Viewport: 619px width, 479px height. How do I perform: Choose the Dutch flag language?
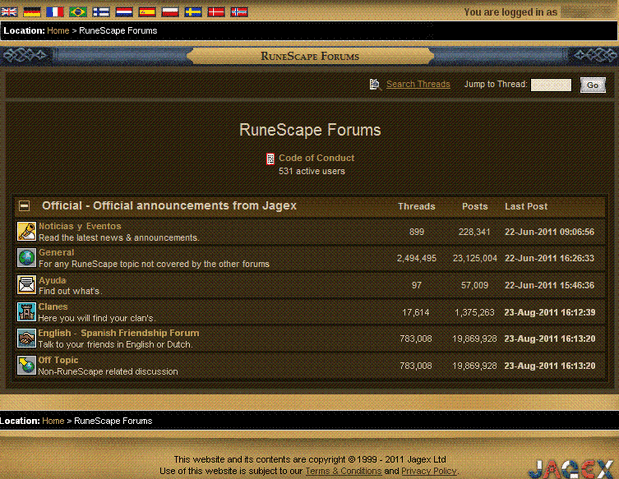[124, 12]
